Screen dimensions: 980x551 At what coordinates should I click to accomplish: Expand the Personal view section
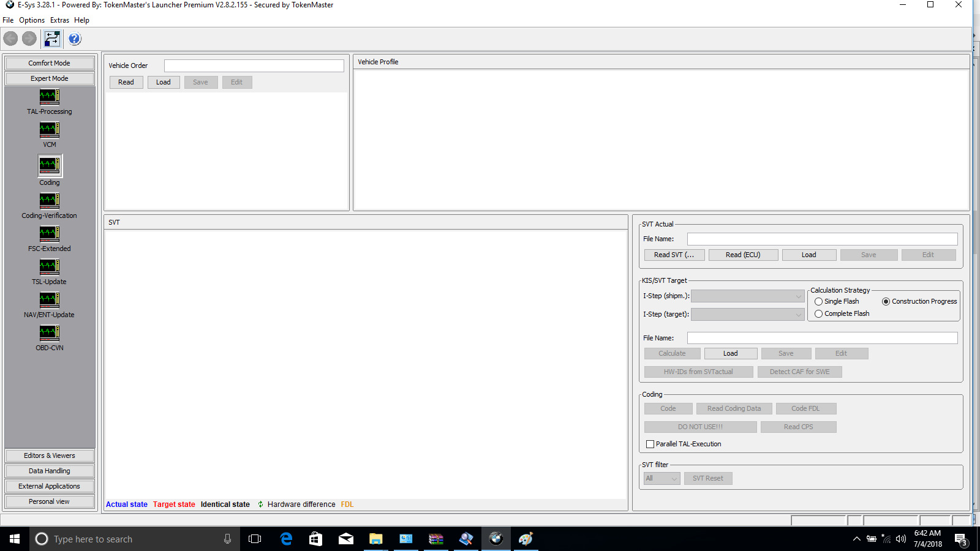[x=50, y=501]
